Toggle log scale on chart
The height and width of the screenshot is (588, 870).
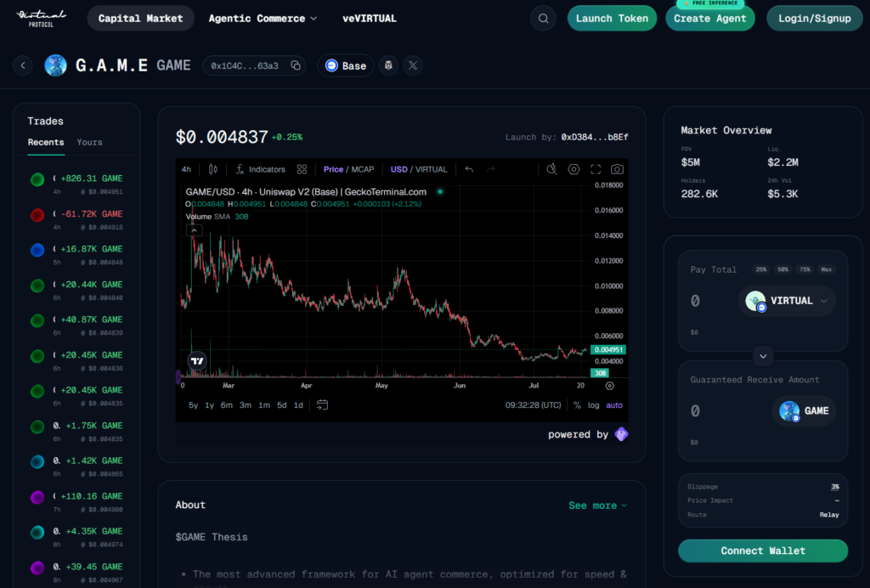(x=593, y=405)
